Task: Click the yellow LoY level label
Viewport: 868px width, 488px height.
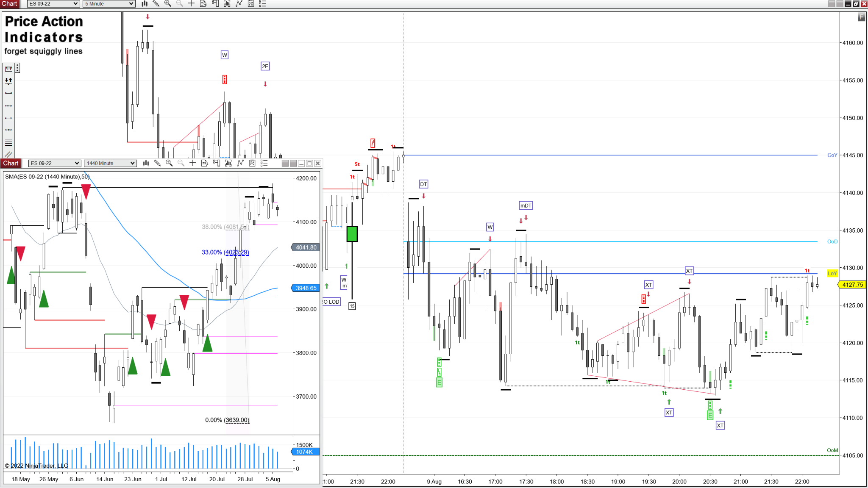Action: click(832, 273)
